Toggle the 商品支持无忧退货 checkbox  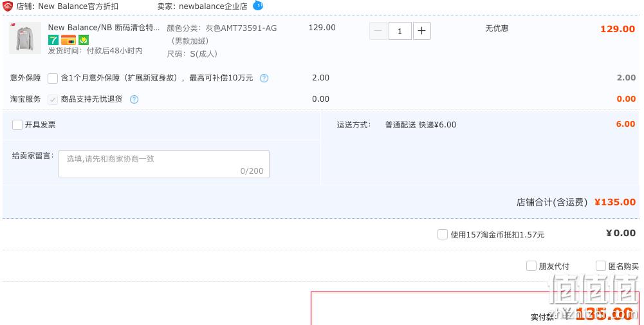pos(53,100)
